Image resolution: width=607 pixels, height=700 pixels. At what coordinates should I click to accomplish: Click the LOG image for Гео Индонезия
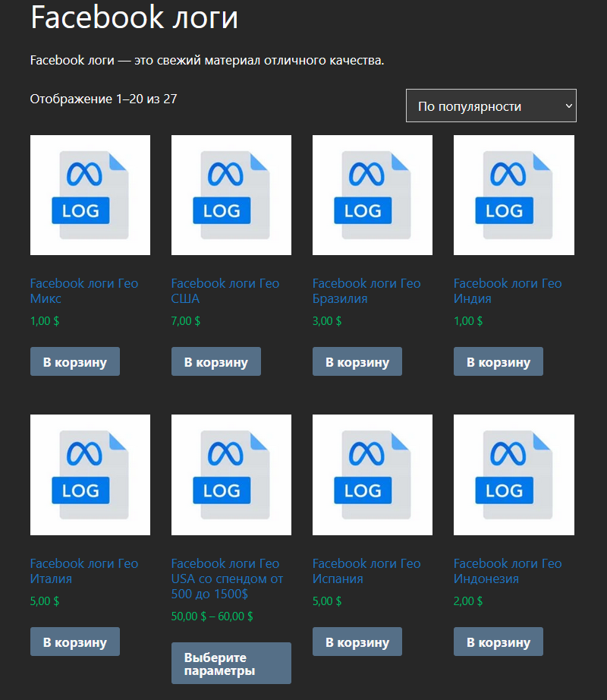(x=514, y=475)
